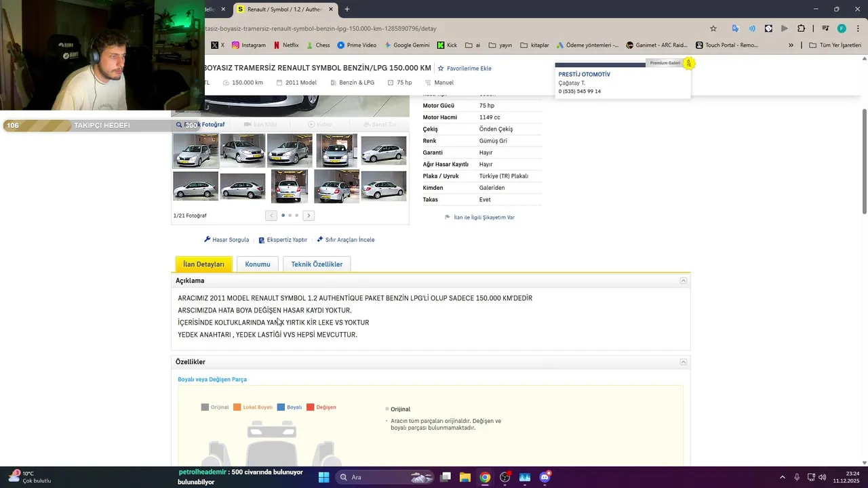Click the taskbar microphone icon
The image size is (868, 488).
coord(797,477)
